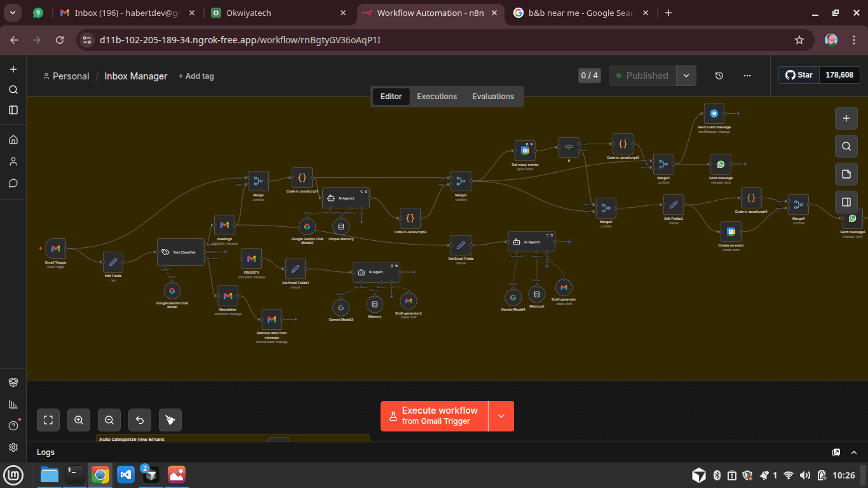The height and width of the screenshot is (488, 868).
Task: Tidy up the workflow layout
Action: pos(170,419)
